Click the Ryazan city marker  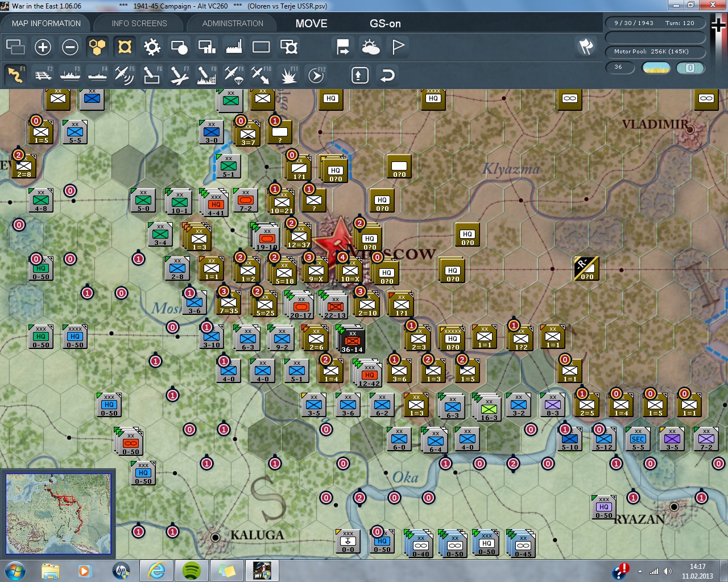click(674, 506)
